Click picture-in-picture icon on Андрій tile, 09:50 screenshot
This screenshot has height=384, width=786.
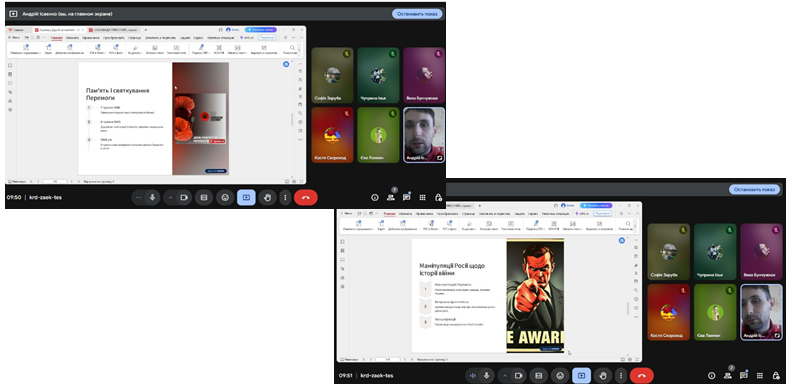440,157
